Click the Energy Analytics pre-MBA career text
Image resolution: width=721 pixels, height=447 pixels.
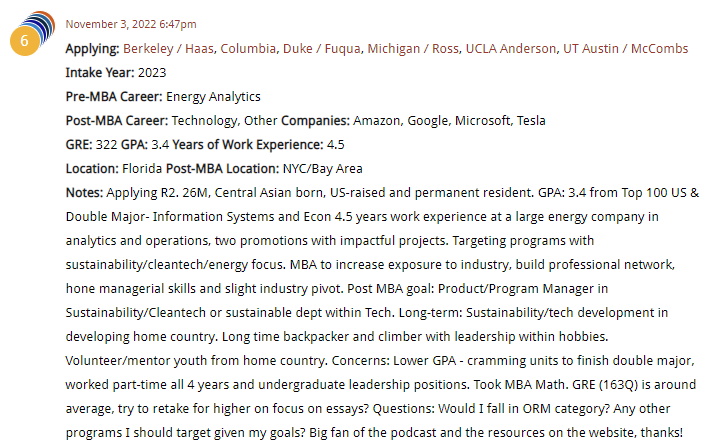213,97
